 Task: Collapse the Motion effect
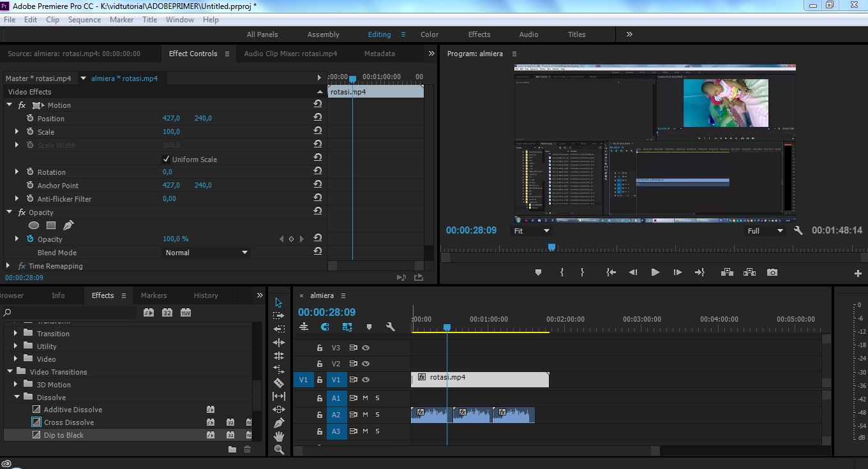(10, 105)
